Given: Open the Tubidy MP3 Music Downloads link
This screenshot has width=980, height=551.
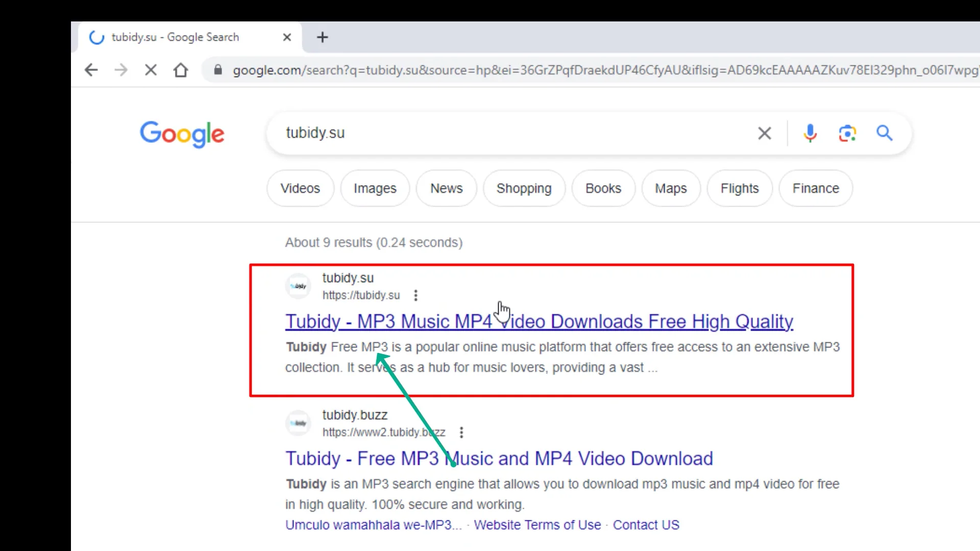Looking at the screenshot, I should tap(539, 321).
